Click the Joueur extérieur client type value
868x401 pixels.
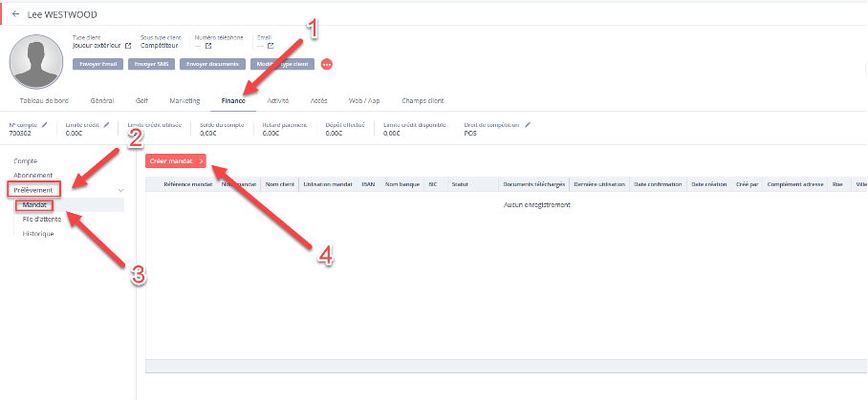click(97, 46)
